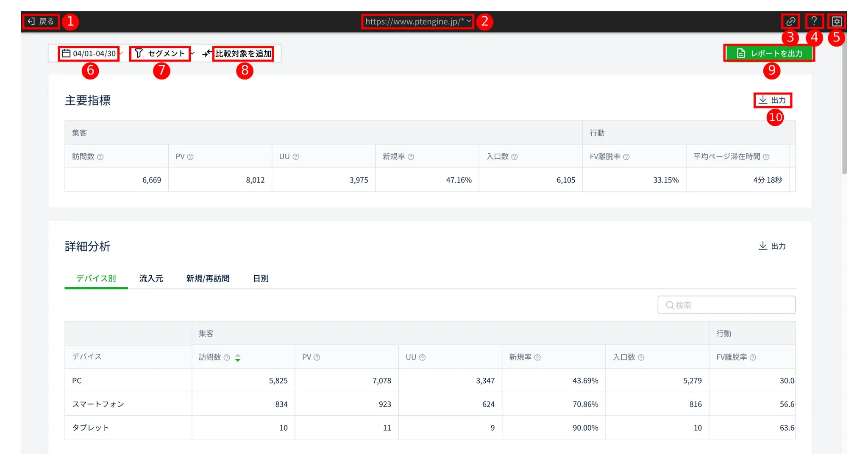Open the 04/01-04/30 date range picker
Image resolution: width=868 pixels, height=465 pixels.
pyautogui.click(x=89, y=54)
